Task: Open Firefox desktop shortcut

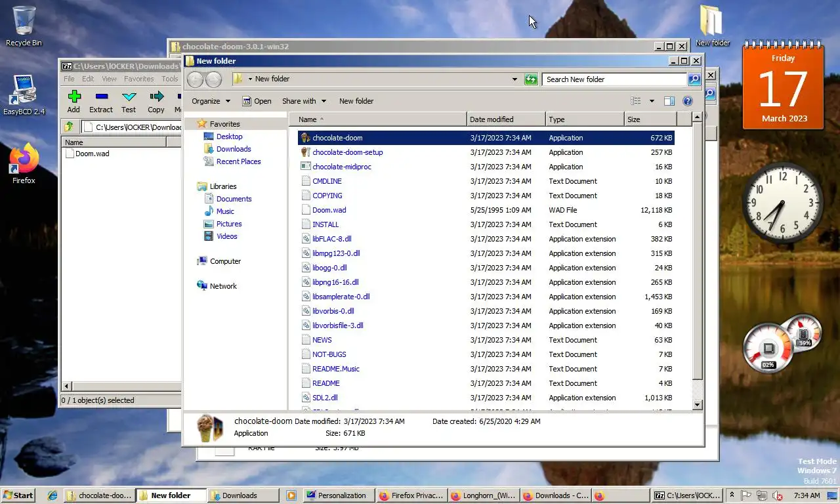Action: [24, 164]
